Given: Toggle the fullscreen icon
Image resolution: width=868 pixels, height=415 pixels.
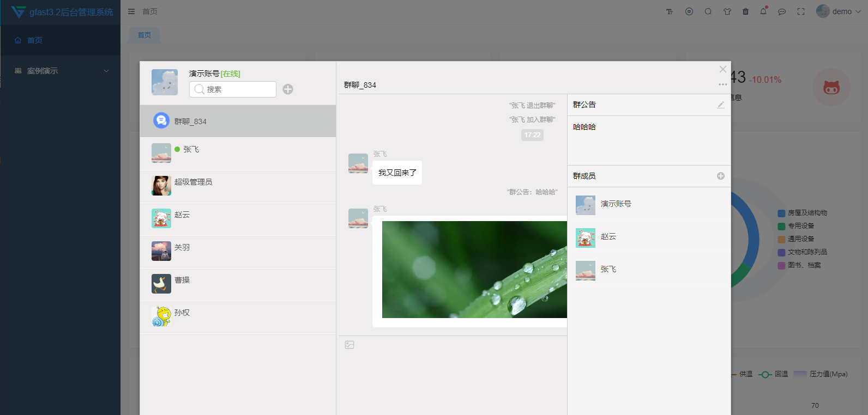Looking at the screenshot, I should coord(801,11).
